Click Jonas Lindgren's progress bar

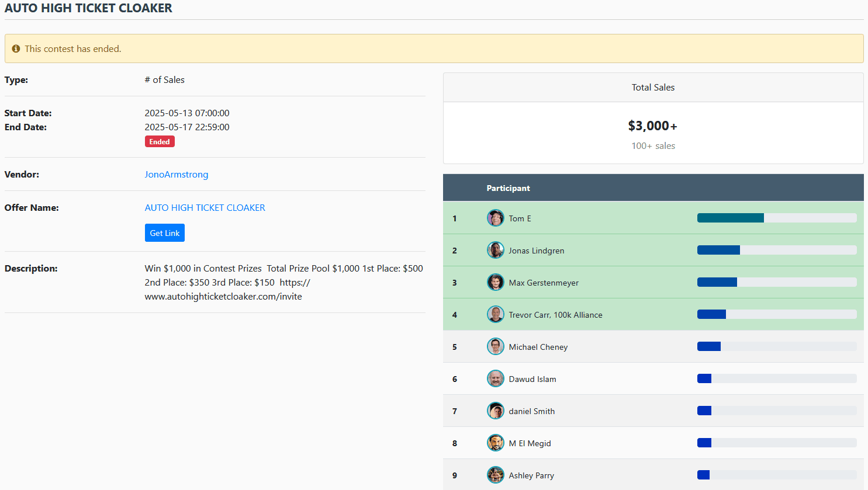(x=776, y=251)
